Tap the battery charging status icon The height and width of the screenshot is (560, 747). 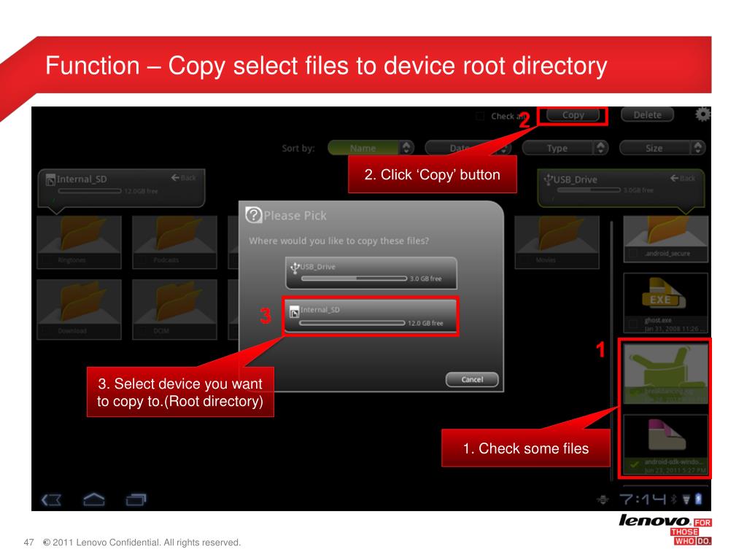tap(698, 499)
